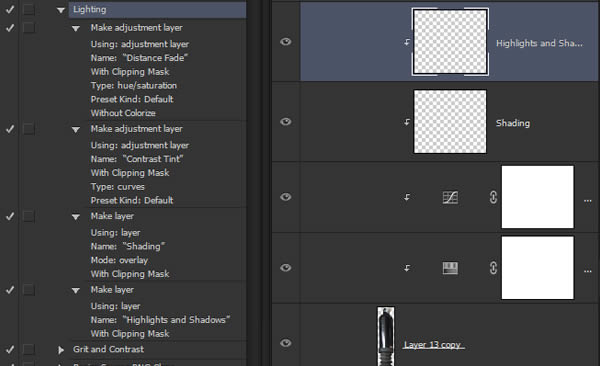Click the Highlights and Sha... layer name

pyautogui.click(x=539, y=43)
